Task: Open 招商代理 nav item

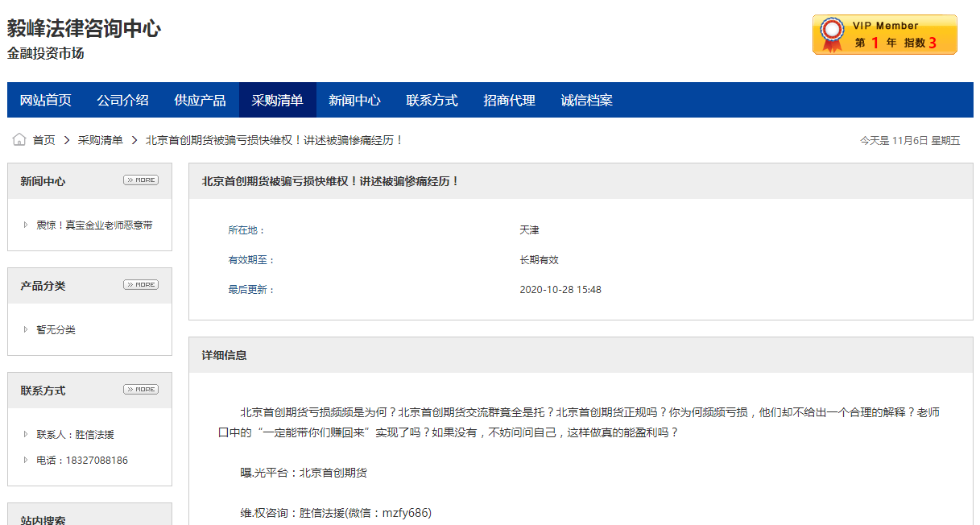Action: tap(510, 100)
